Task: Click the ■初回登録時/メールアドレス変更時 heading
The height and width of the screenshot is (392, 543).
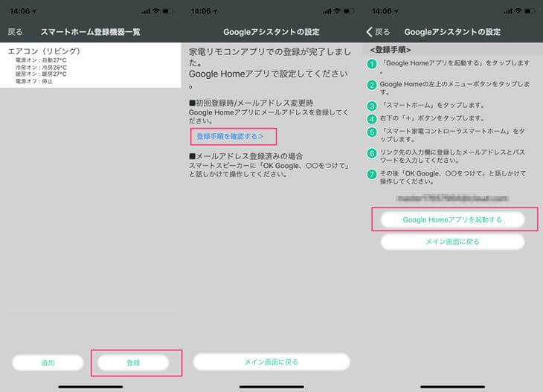Action: 251,103
